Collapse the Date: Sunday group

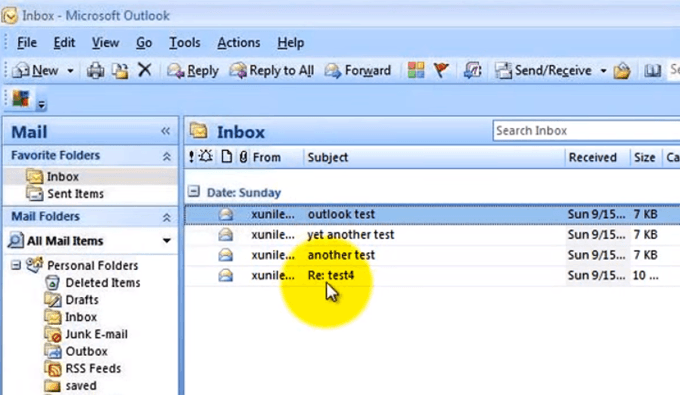pos(194,191)
